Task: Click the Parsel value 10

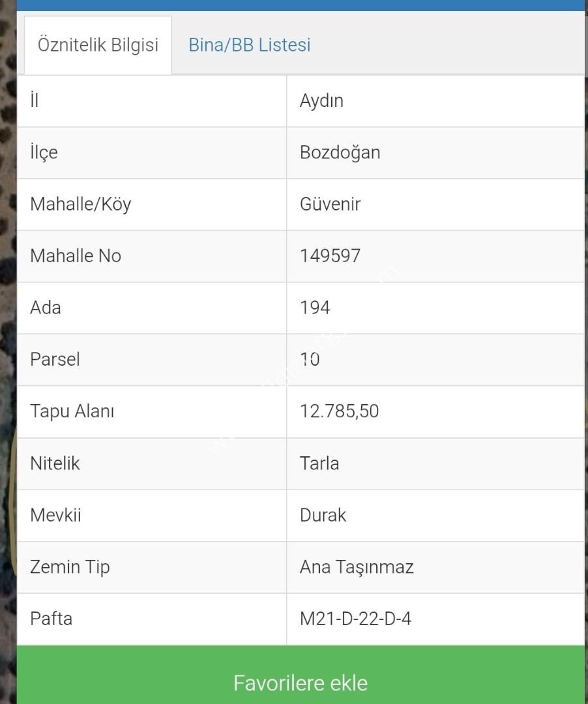Action: [310, 360]
